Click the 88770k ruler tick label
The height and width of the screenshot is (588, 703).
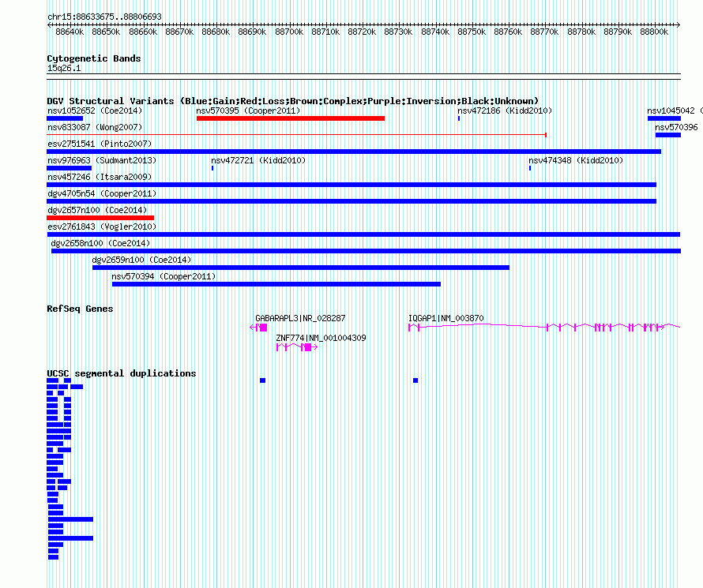pyautogui.click(x=544, y=32)
